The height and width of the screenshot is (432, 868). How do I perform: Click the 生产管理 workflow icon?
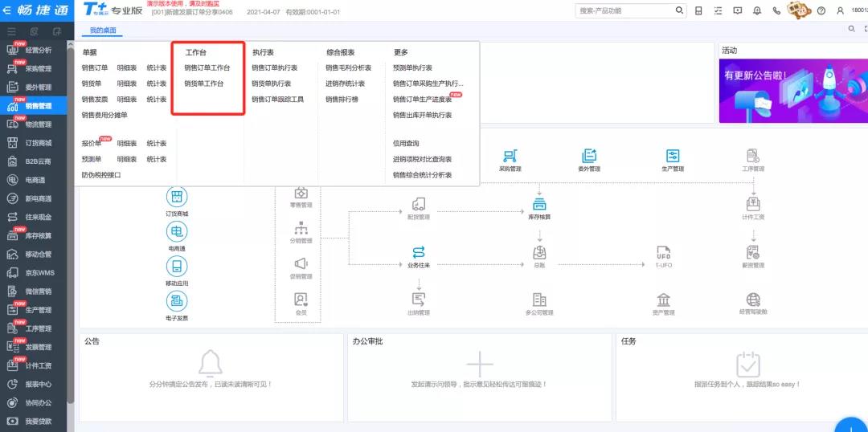point(673,156)
